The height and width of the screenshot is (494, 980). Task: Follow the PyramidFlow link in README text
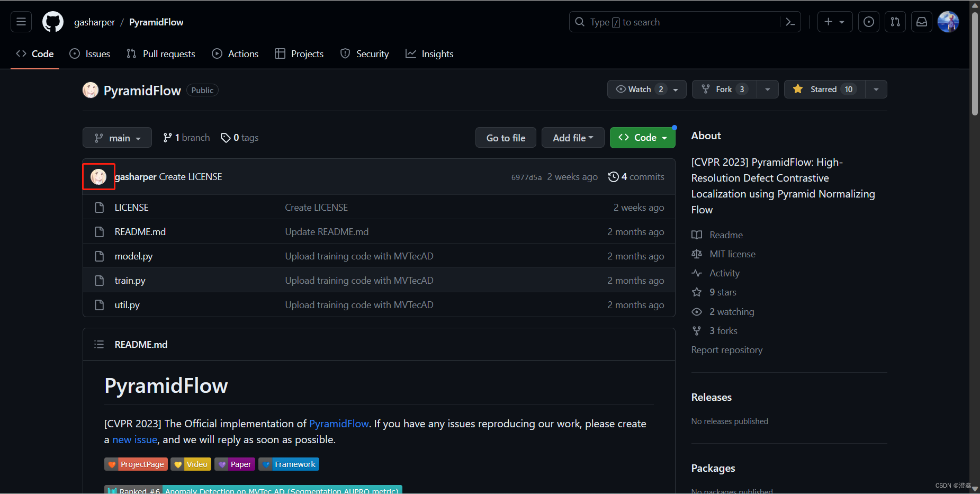[x=339, y=424]
